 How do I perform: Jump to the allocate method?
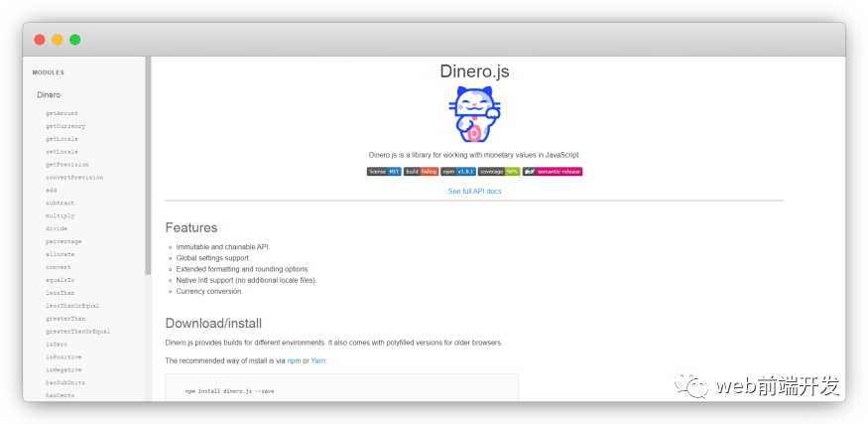pos(60,254)
